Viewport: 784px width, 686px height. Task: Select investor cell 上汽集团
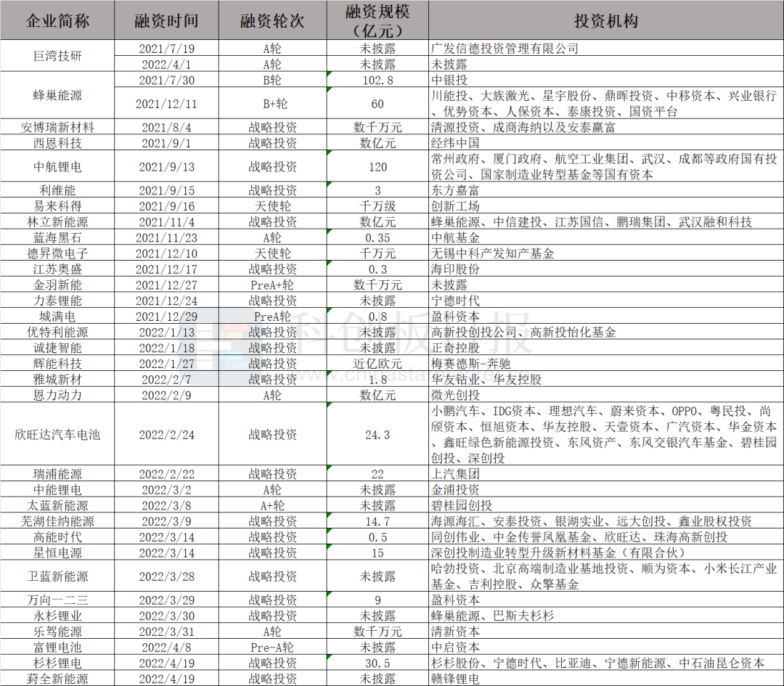(606, 473)
